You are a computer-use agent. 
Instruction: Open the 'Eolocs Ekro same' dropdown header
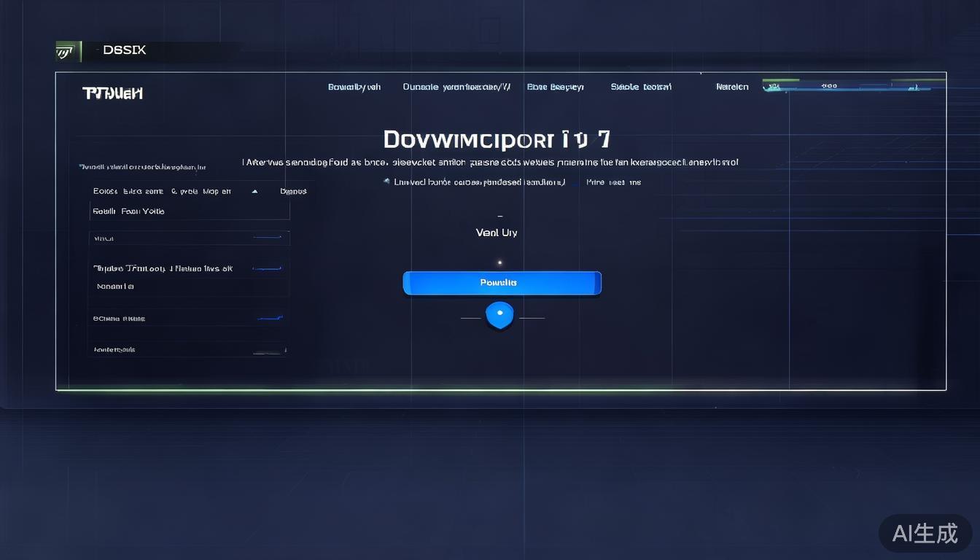click(x=162, y=191)
